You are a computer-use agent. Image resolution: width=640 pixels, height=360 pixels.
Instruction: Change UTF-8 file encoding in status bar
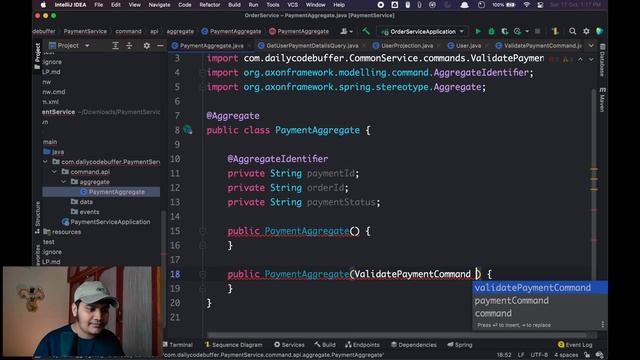pyautogui.click(x=539, y=355)
